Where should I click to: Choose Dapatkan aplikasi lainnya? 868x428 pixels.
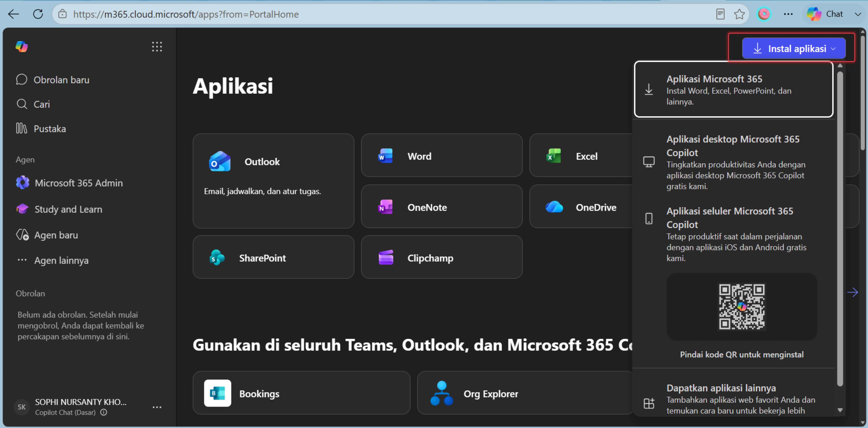coord(734,399)
